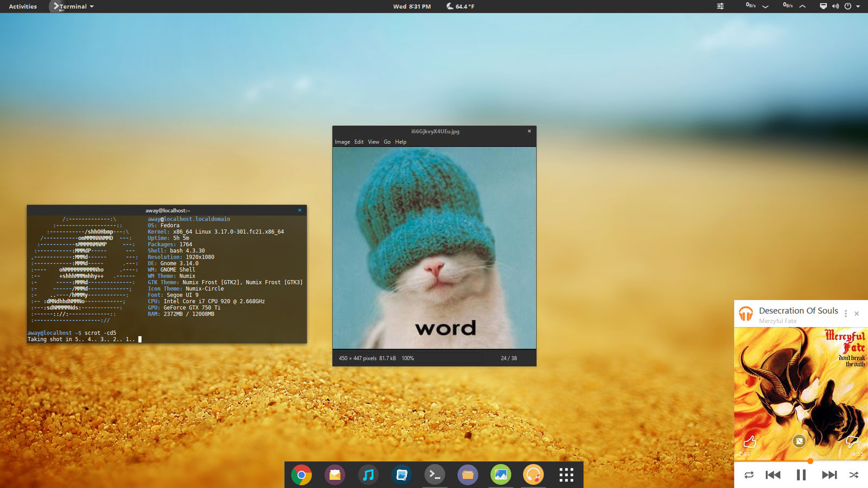The image size is (868, 488).
Task: Click the image viewer title i66GjkvyX4UEu.jpg
Action: click(x=435, y=131)
